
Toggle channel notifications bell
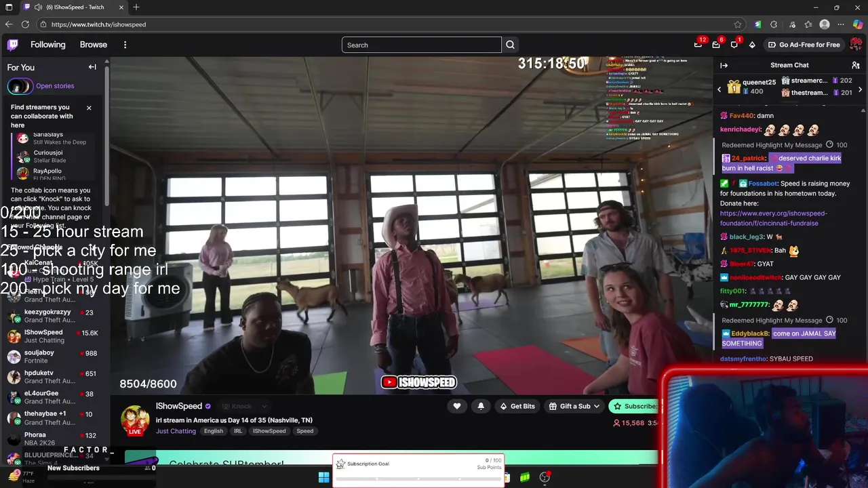(x=481, y=406)
